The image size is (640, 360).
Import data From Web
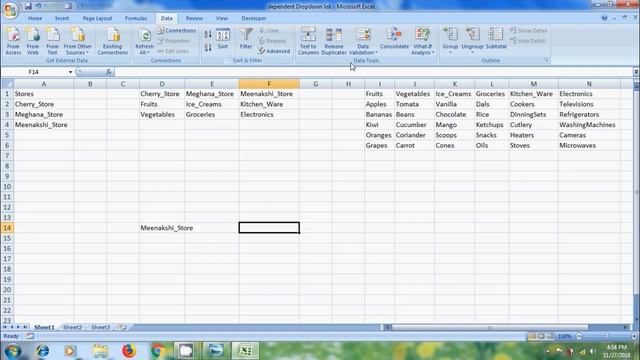(33, 41)
